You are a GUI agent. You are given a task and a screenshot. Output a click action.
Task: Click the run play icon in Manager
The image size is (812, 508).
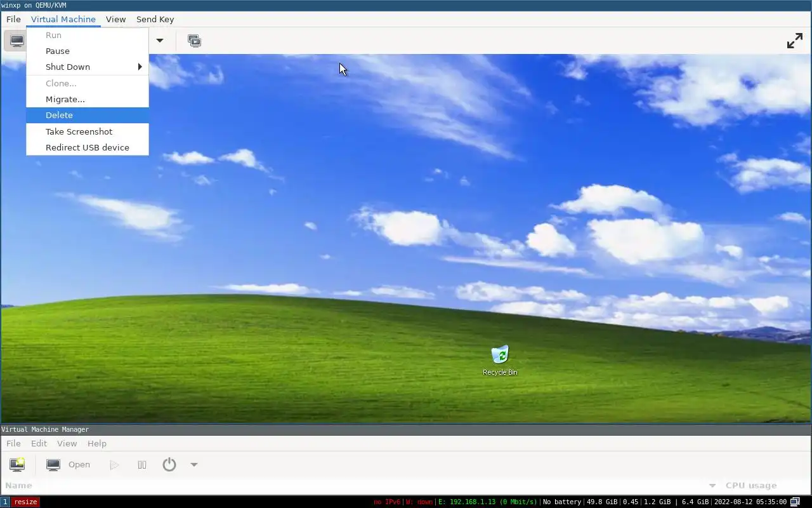point(114,465)
